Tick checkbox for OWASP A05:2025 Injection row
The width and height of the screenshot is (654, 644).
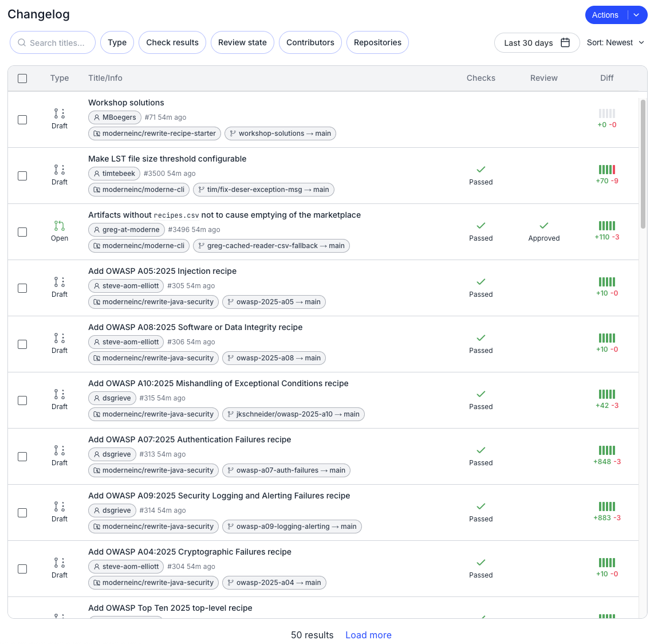(x=22, y=288)
